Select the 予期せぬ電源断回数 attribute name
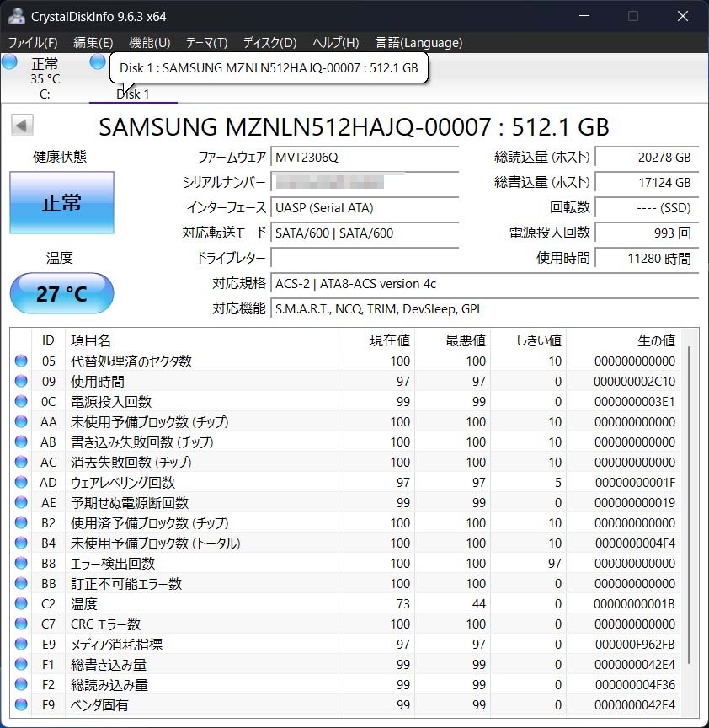The width and height of the screenshot is (709, 728). 130,502
